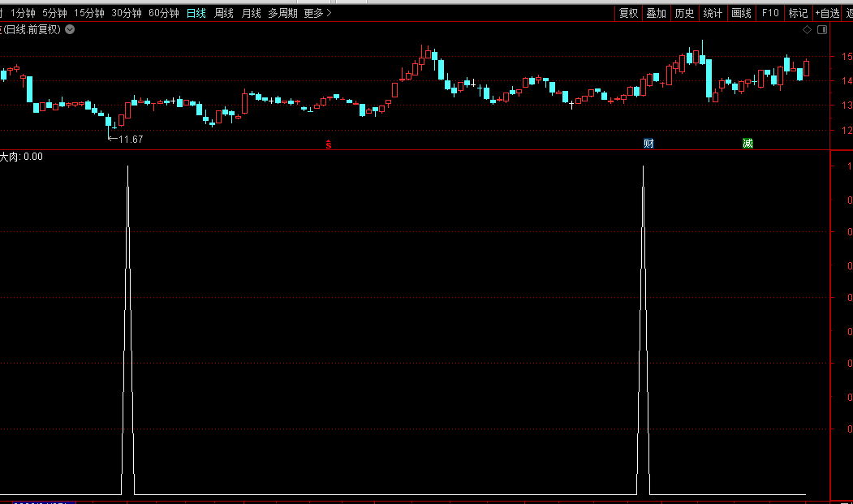Open the 统计 statistics view
Image resolution: width=853 pixels, height=504 pixels.
click(713, 13)
